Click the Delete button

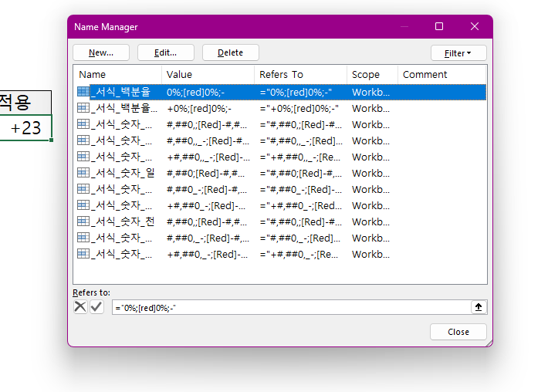230,52
